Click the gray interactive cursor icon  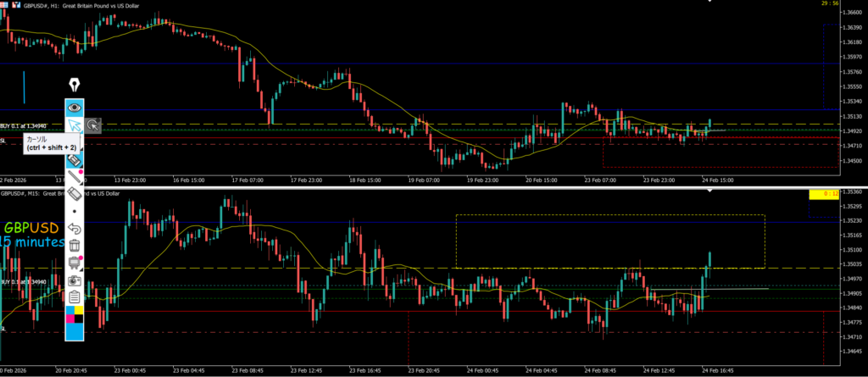[x=93, y=125]
